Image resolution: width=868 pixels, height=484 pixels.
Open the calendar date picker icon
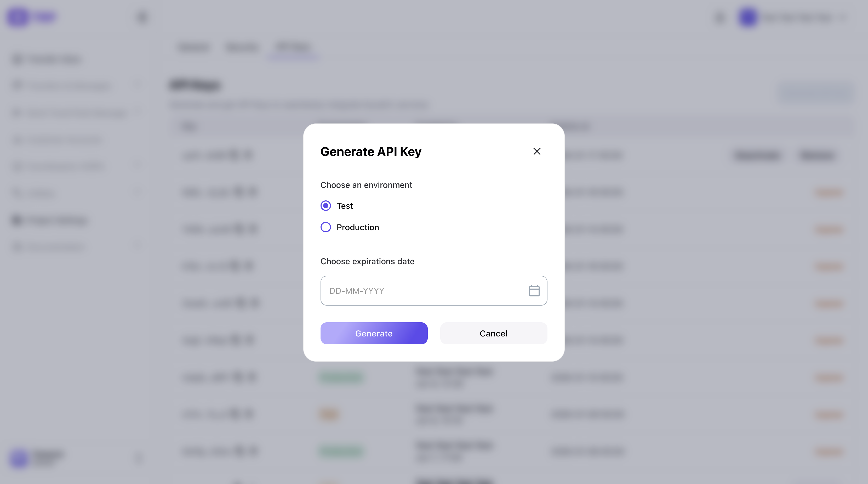[x=534, y=291]
